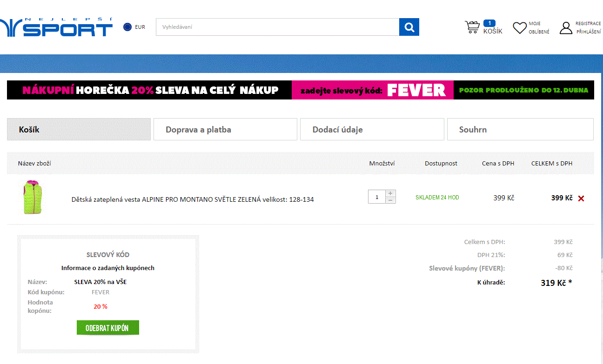Viewport: 603px width, 364px height.
Task: Go to Souhrn tab
Action: click(x=520, y=129)
